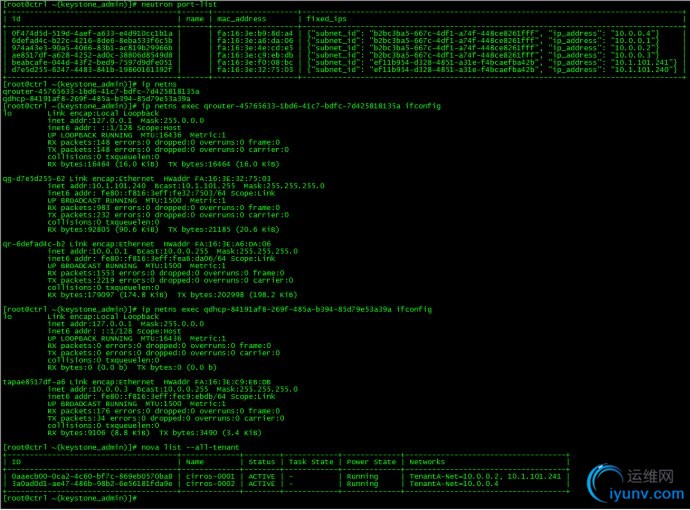690x510 pixels.
Task: Click the qrouter-45765633 namespace output line
Action: tap(101, 92)
